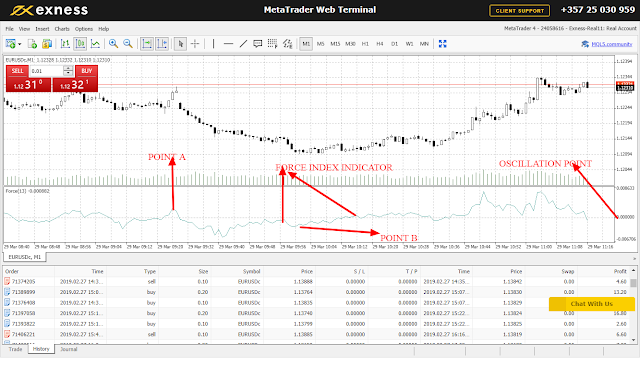Select the W1 timeframe
The image size is (640, 368).
[x=409, y=44]
